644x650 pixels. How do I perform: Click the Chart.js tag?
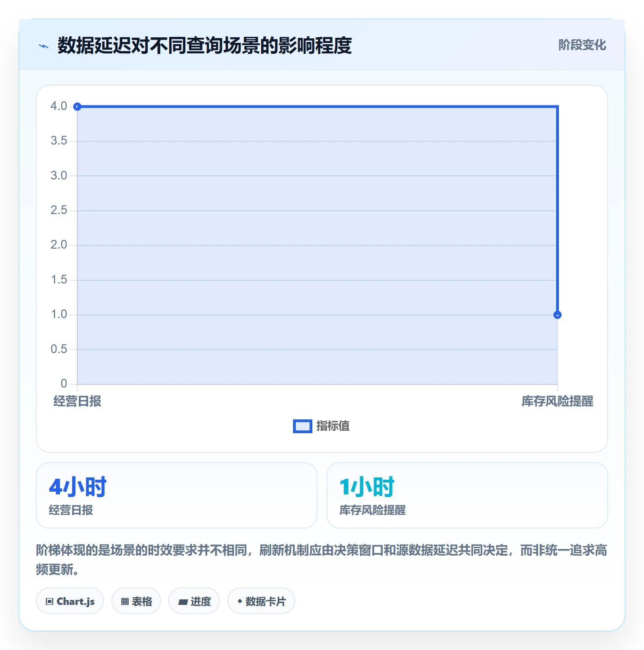[70, 601]
